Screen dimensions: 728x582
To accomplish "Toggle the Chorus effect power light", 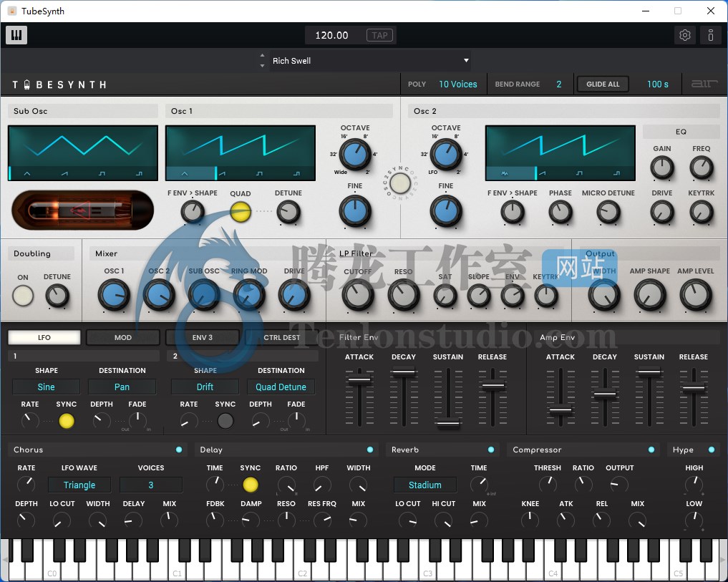I will pyautogui.click(x=179, y=450).
